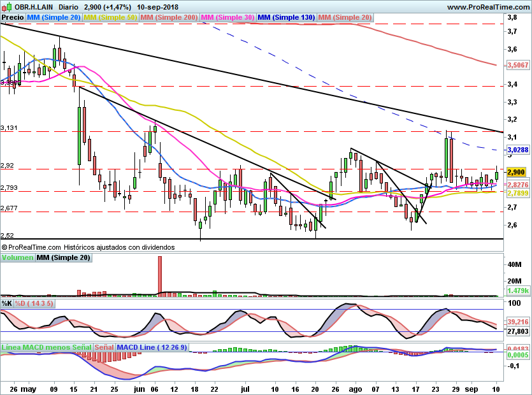Screen dimensions: 532x395
Task: Open the www.ProRealTime.com link
Action: coord(487,6)
